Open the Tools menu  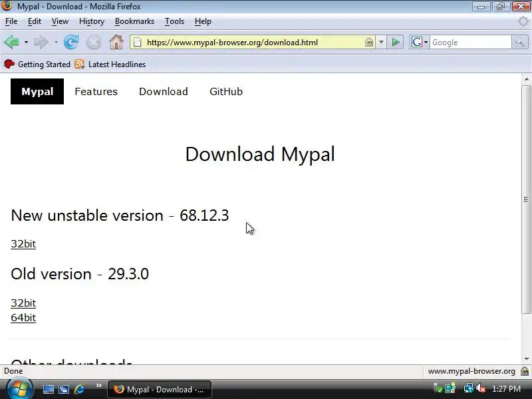pyautogui.click(x=174, y=21)
